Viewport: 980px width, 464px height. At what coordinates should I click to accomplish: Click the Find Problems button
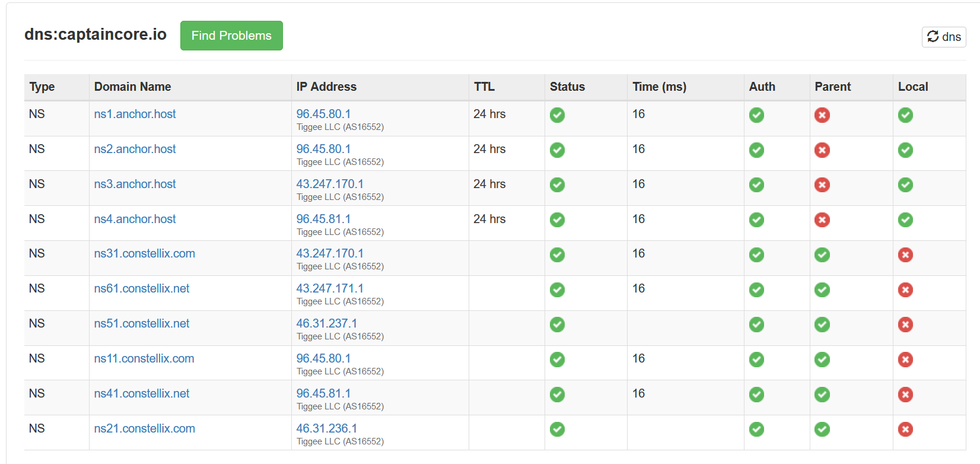(x=231, y=36)
